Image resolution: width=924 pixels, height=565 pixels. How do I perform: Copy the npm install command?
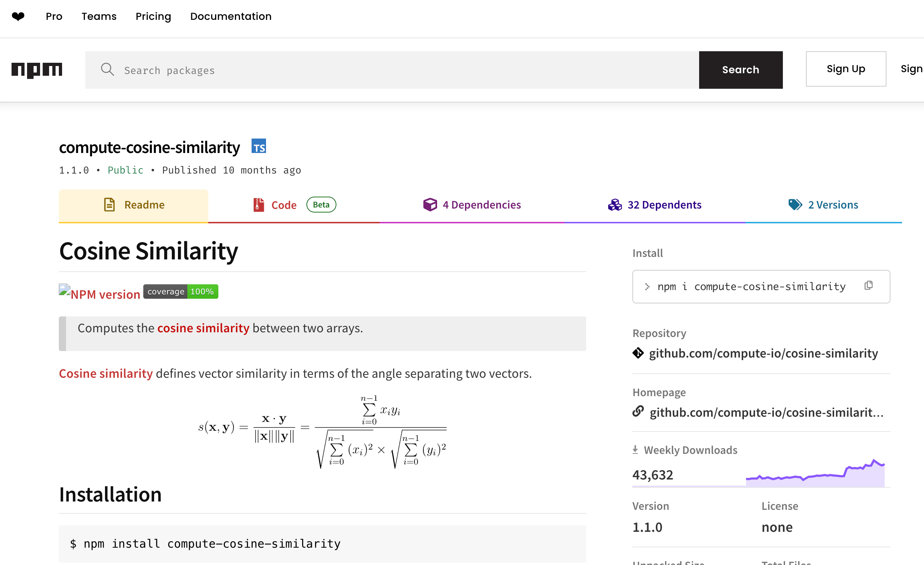(868, 286)
